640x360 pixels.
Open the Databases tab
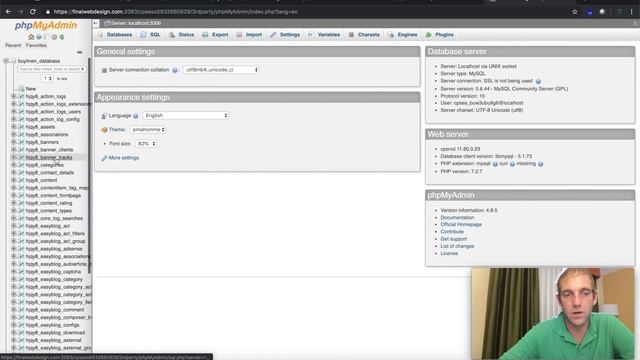pyautogui.click(x=115, y=35)
